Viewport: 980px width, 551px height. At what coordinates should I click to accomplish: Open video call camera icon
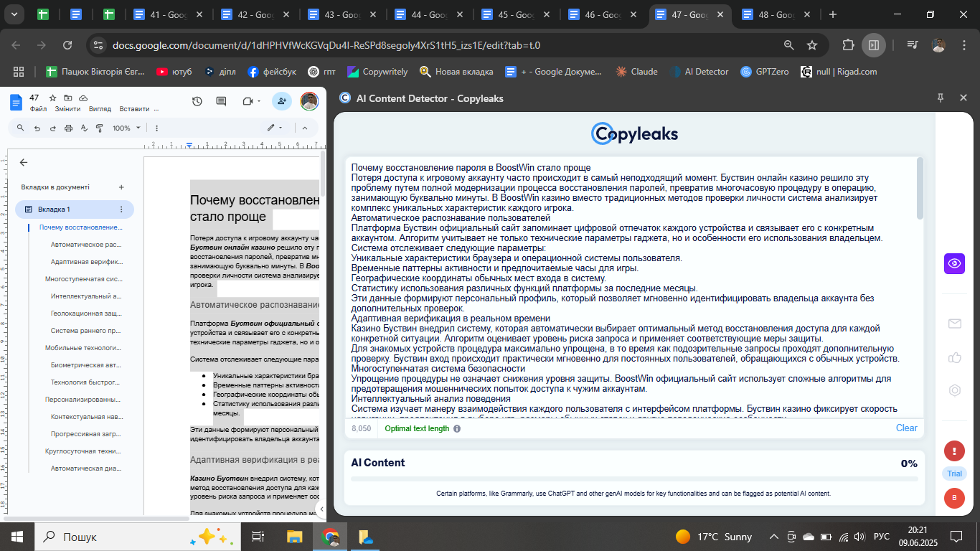pos(250,102)
